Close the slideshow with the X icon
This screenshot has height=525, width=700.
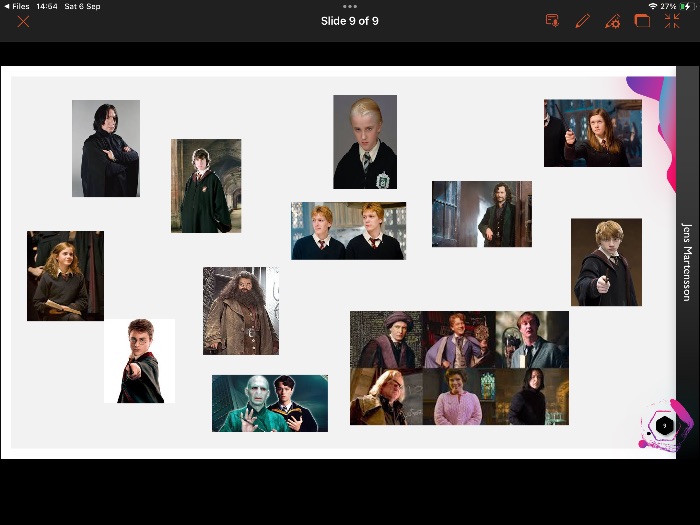pyautogui.click(x=23, y=21)
